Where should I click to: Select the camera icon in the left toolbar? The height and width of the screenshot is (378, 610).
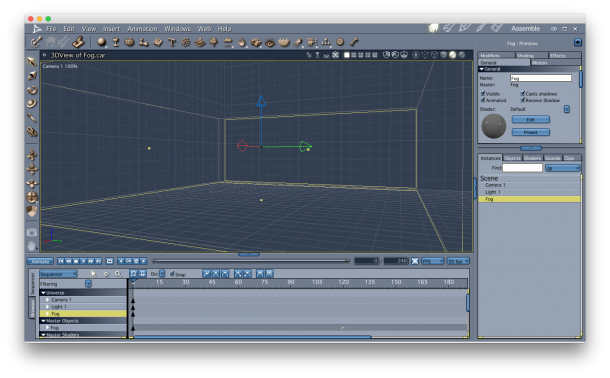32,232
